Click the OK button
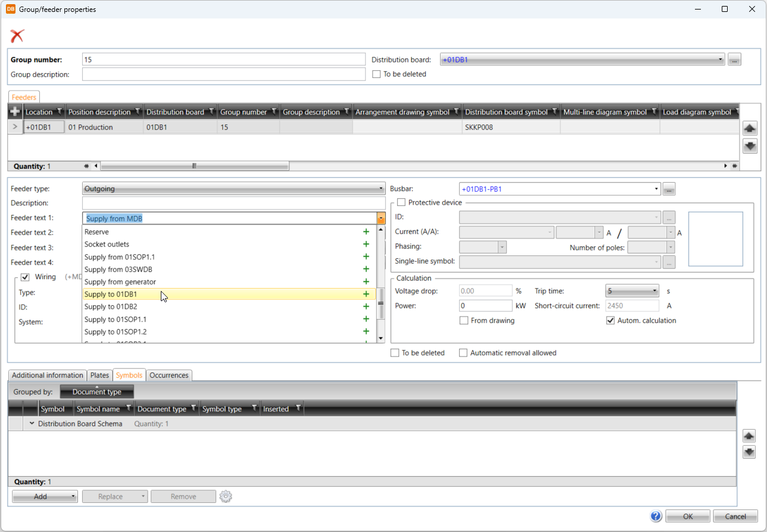 click(x=688, y=516)
